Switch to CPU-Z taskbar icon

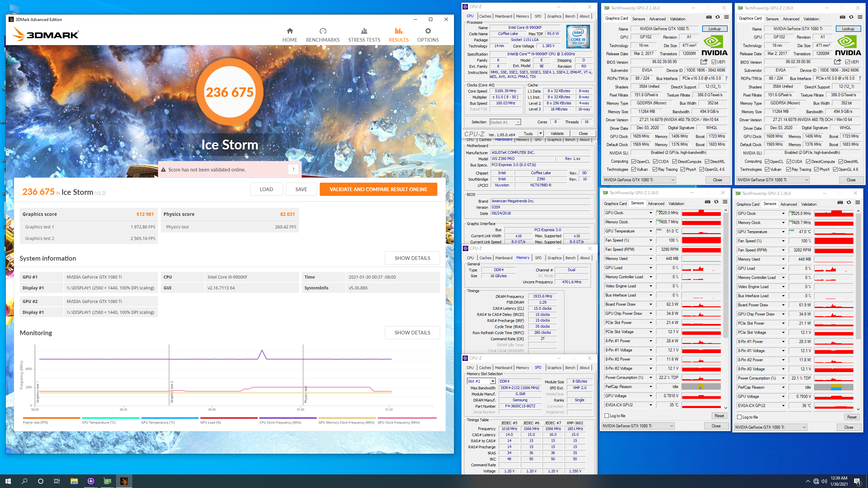point(91,481)
